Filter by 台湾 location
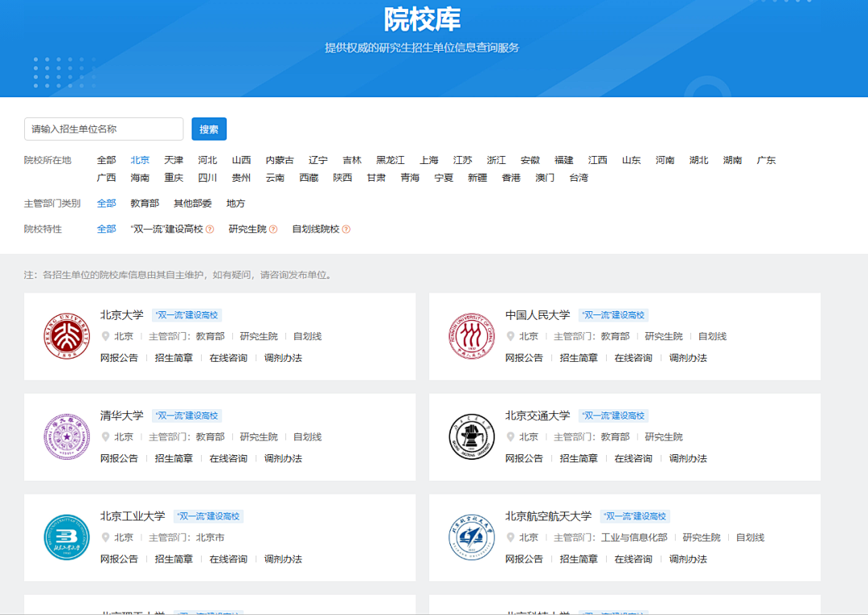The height and width of the screenshot is (615, 868). coord(579,178)
